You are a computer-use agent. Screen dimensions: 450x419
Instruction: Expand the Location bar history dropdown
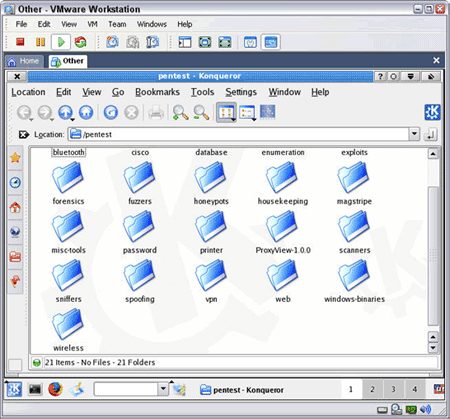coord(414,134)
